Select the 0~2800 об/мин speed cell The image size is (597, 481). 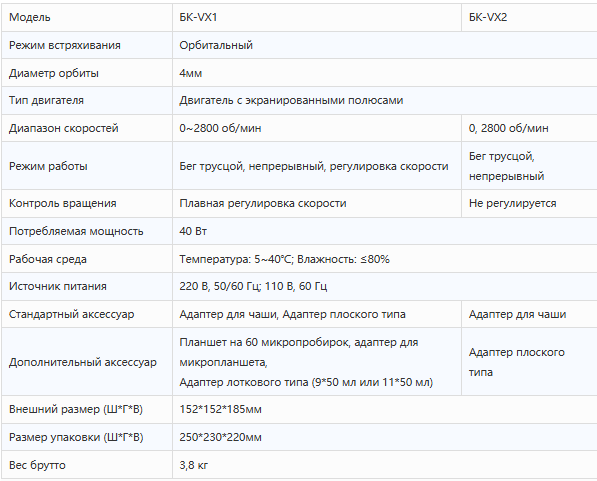click(317, 128)
